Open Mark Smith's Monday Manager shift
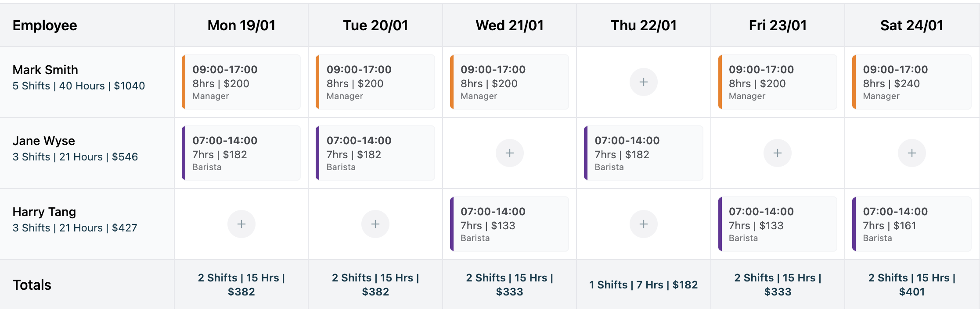 [241, 82]
